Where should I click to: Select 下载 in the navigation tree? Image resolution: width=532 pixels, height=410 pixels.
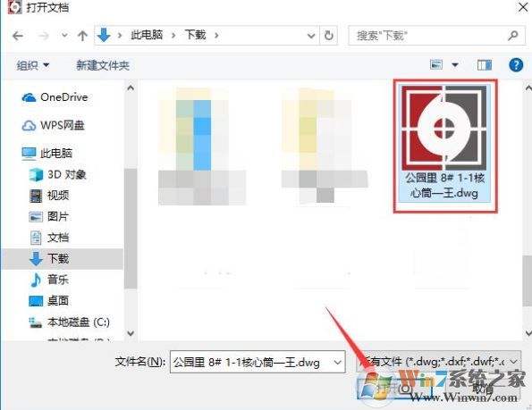62,258
